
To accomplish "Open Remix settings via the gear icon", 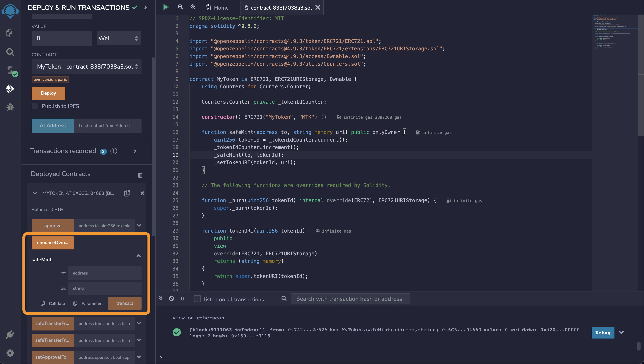I will pyautogui.click(x=10, y=353).
